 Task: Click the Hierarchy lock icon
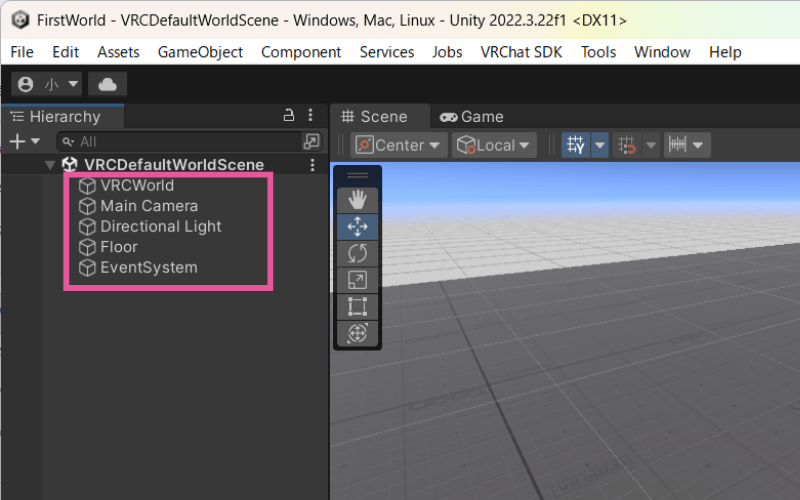point(289,115)
